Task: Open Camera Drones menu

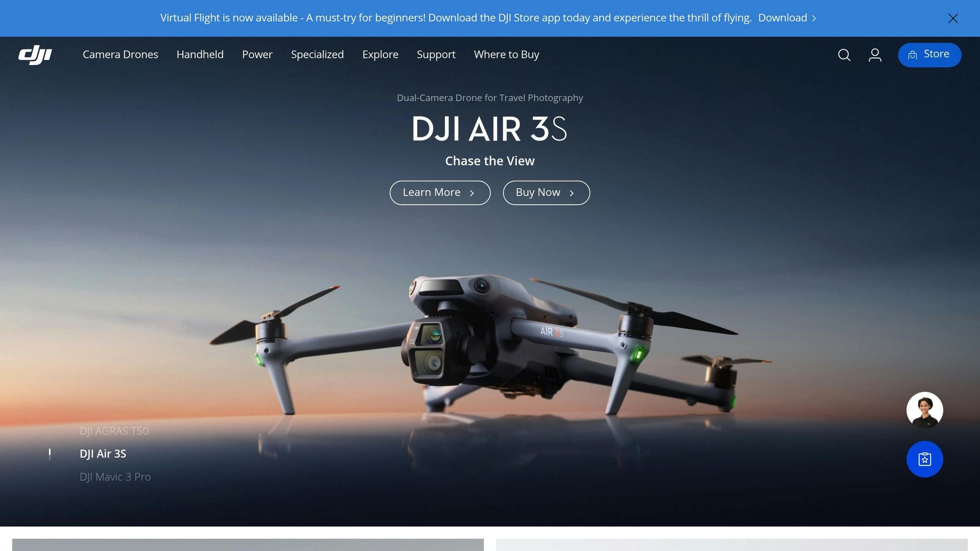Action: coord(120,55)
